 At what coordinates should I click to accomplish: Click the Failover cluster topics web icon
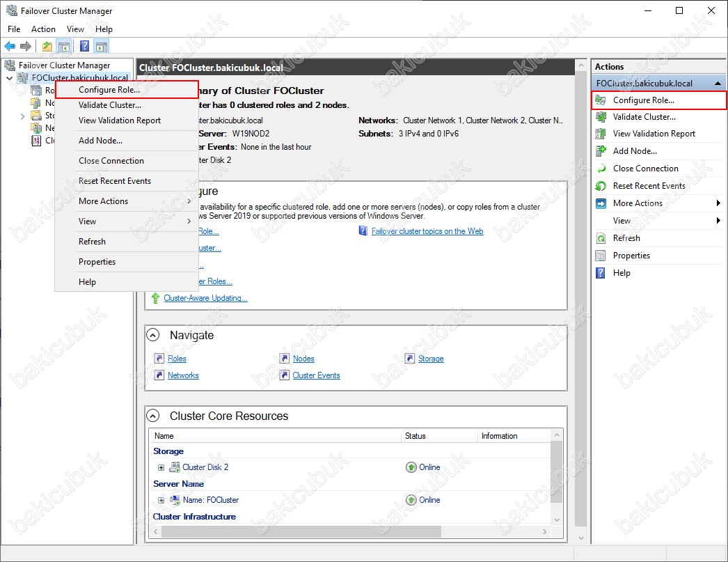coord(363,231)
